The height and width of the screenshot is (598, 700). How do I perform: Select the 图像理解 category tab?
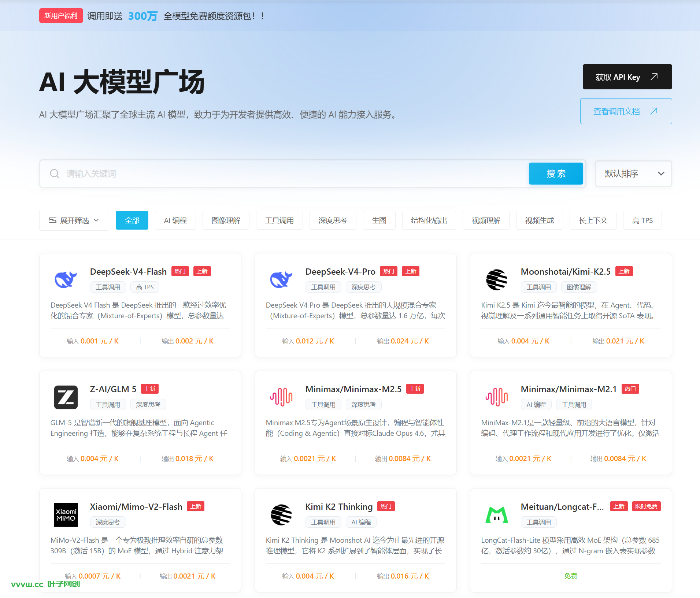226,220
